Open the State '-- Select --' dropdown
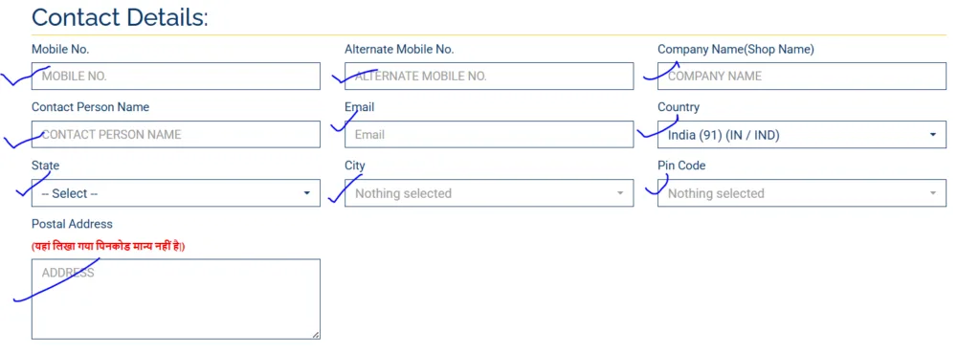980x354 pixels. coord(176,193)
